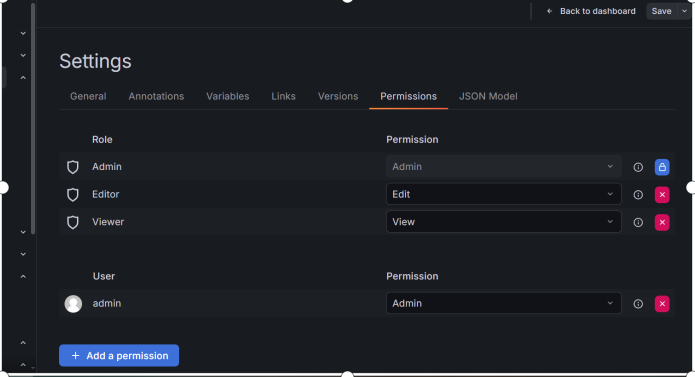Show info for admin user permission
The width and height of the screenshot is (695, 377).
coord(638,303)
